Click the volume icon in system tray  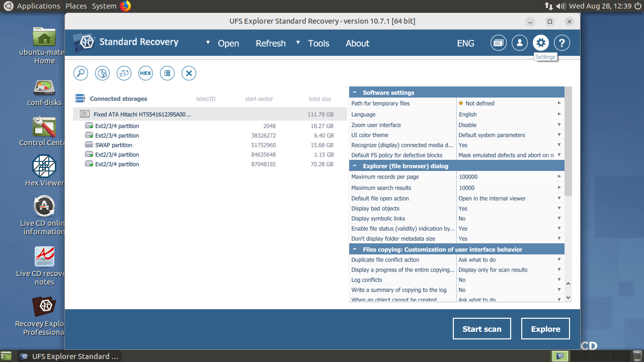(x=561, y=6)
